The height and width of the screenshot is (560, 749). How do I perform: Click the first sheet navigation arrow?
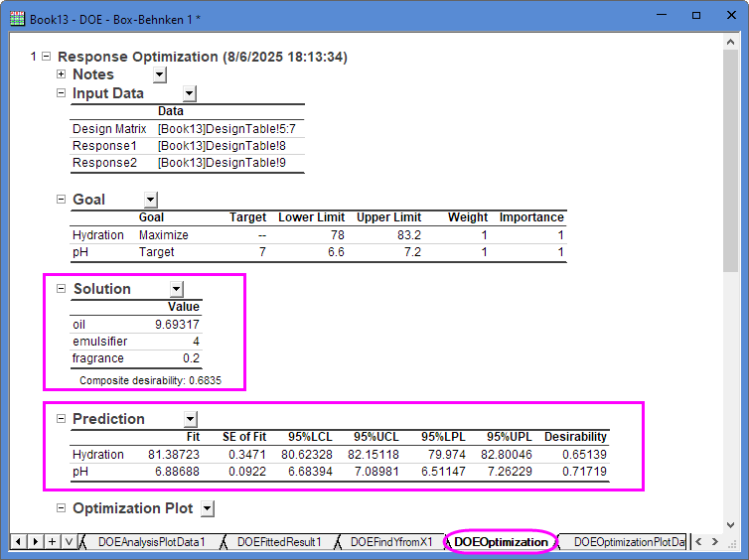[x=19, y=541]
